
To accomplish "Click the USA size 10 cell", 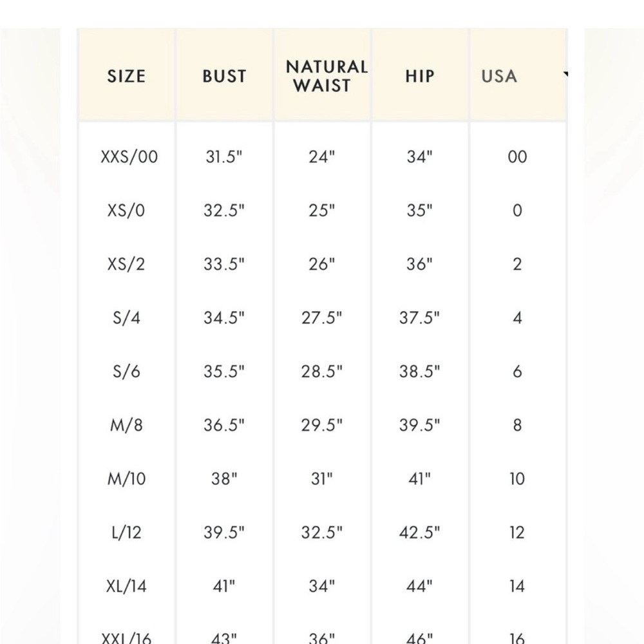I will pos(517,479).
